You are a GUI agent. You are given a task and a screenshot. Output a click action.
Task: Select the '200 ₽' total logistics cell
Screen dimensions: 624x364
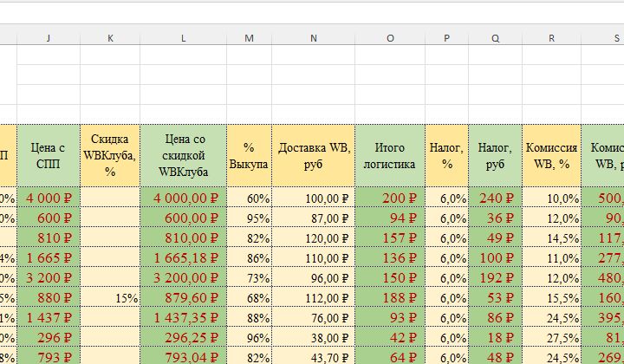pos(390,198)
